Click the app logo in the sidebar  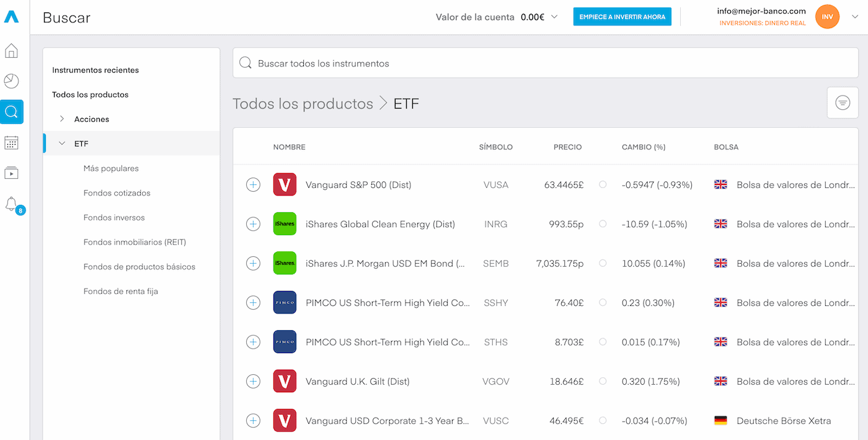pos(11,17)
